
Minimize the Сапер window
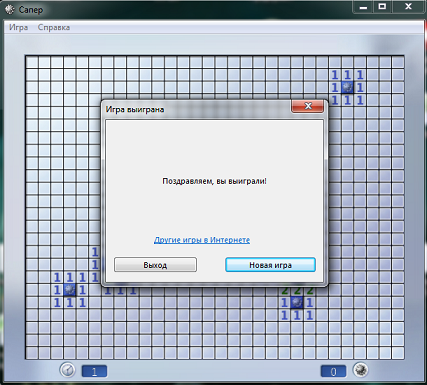click(x=363, y=7)
